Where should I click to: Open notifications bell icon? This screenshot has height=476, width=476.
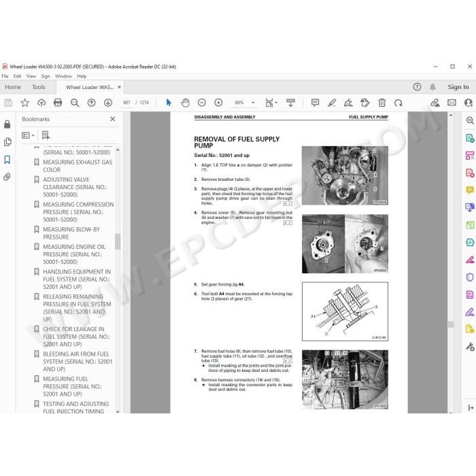pos(432,87)
